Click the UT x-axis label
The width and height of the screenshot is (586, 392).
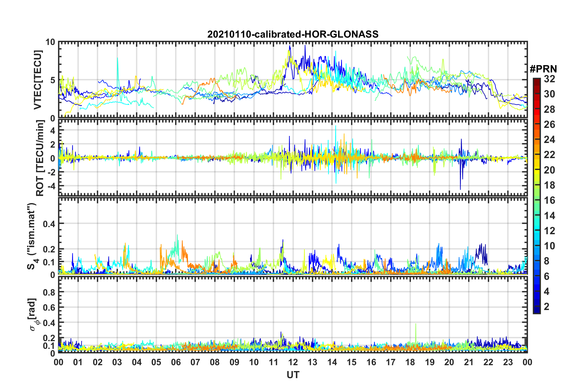[x=293, y=375]
